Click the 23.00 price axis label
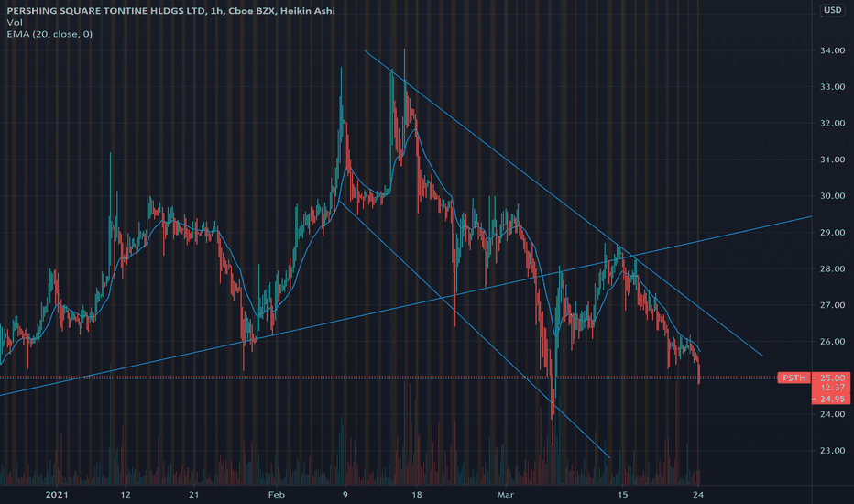The image size is (854, 504). [832, 451]
